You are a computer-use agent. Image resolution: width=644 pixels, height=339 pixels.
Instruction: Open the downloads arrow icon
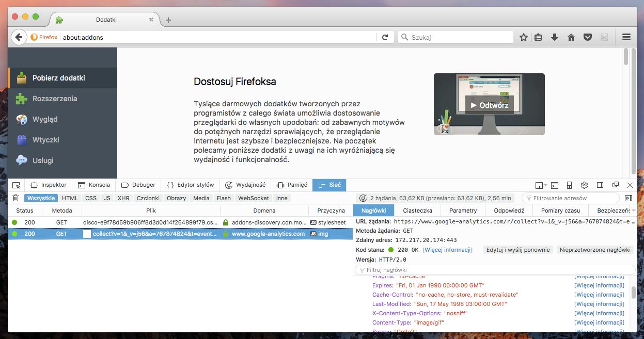[555, 37]
